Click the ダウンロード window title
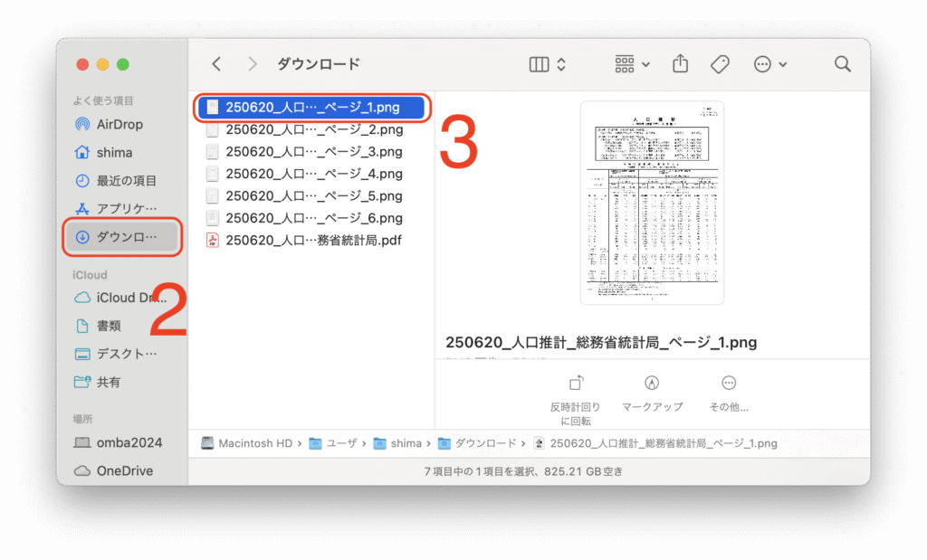927x560 pixels. pyautogui.click(x=319, y=64)
